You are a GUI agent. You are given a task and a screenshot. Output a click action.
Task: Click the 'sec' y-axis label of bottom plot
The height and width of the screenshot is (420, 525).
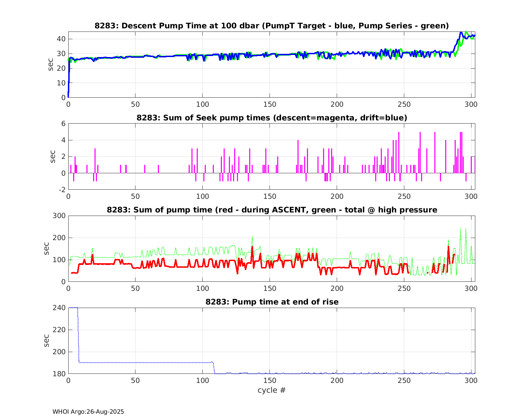coord(47,341)
